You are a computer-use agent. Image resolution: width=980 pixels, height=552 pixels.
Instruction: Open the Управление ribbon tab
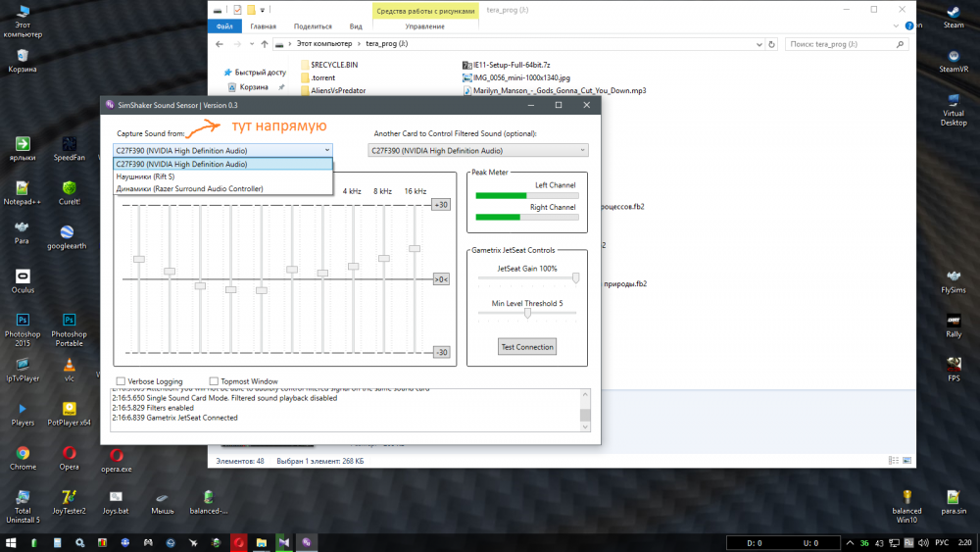[x=425, y=26]
